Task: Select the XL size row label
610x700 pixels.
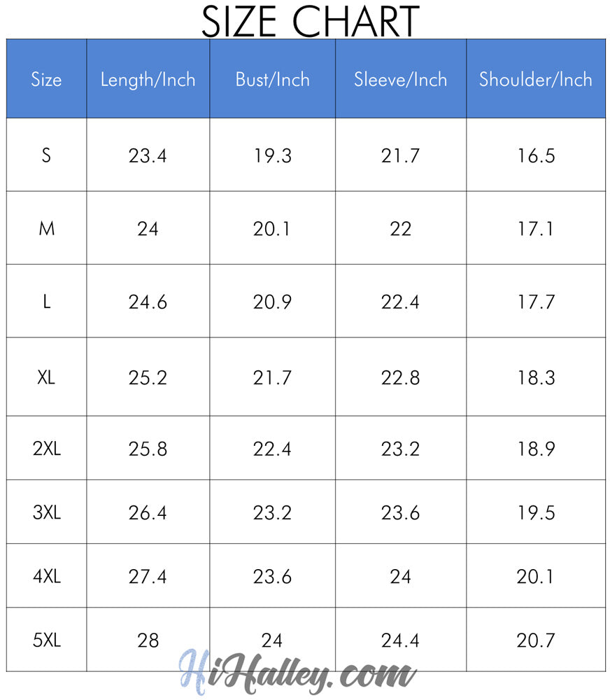Action: click(46, 378)
